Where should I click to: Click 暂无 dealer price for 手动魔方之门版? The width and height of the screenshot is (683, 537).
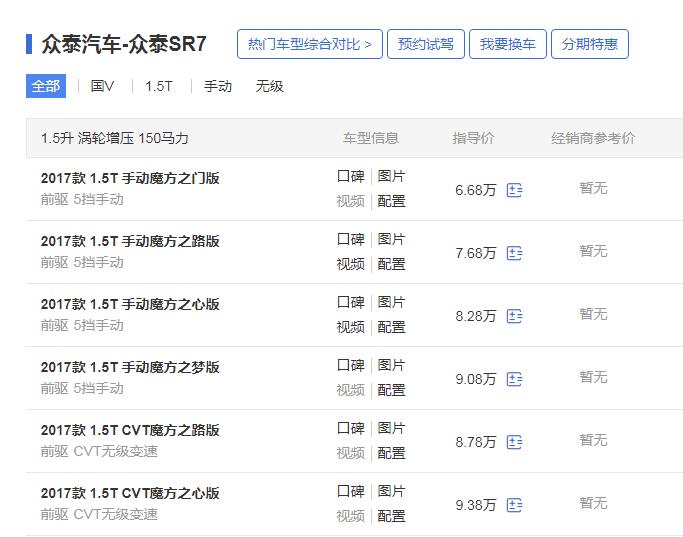point(593,188)
